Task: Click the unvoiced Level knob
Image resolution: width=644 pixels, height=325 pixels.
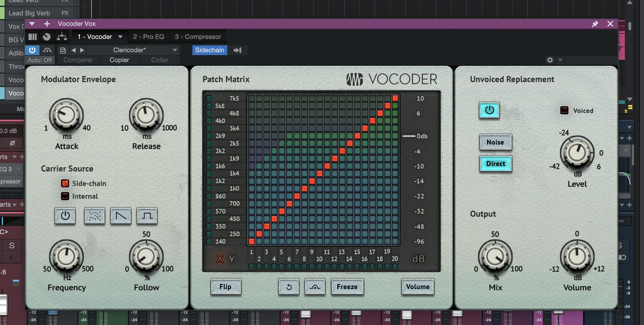Action: 577,152
